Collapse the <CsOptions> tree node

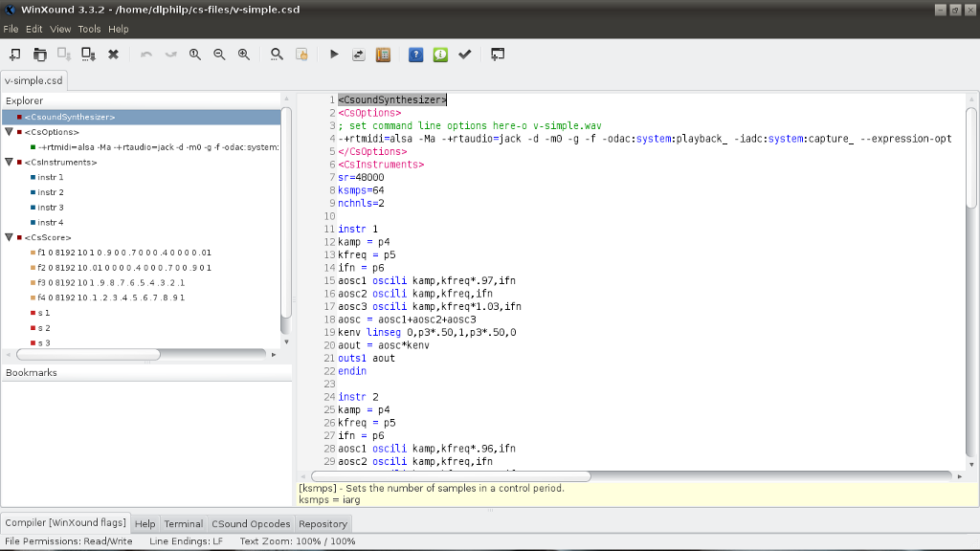[x=9, y=132]
